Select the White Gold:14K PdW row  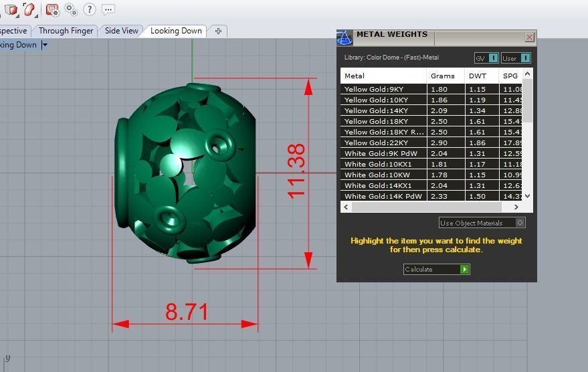click(431, 196)
